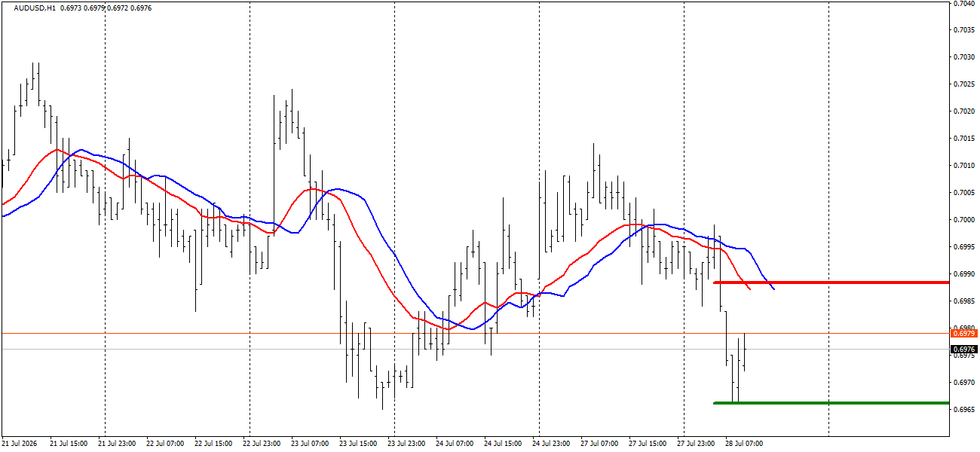Click the 27 Jul 07:00 time label
Image resolution: width=980 pixels, height=452 pixels.
point(599,444)
